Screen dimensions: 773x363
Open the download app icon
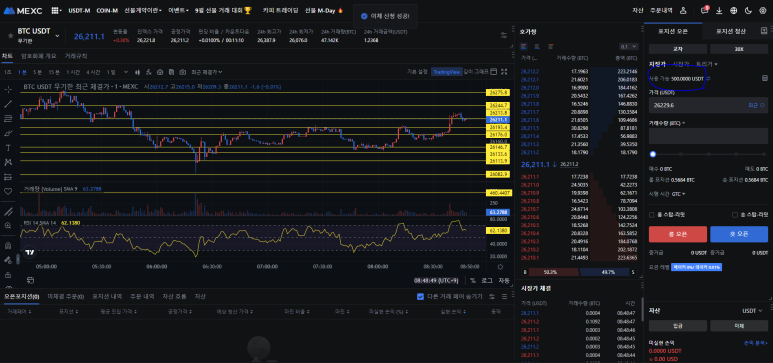719,10
